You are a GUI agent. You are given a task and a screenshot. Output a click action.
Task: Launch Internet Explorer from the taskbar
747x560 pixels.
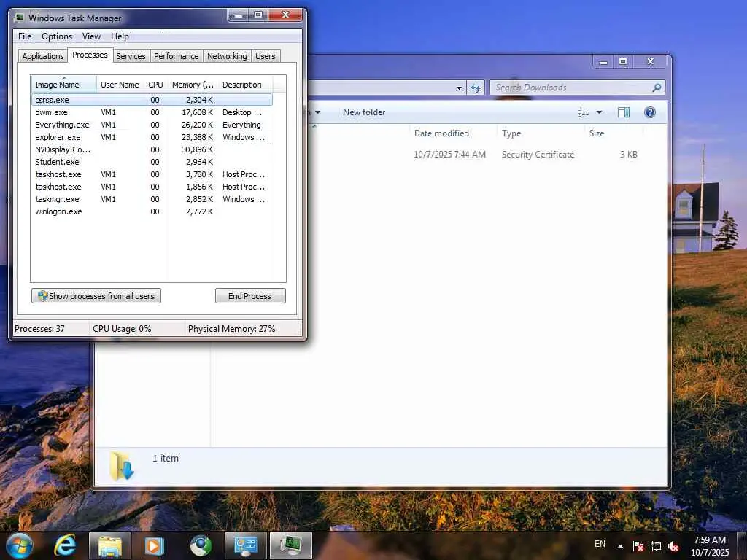tap(65, 545)
